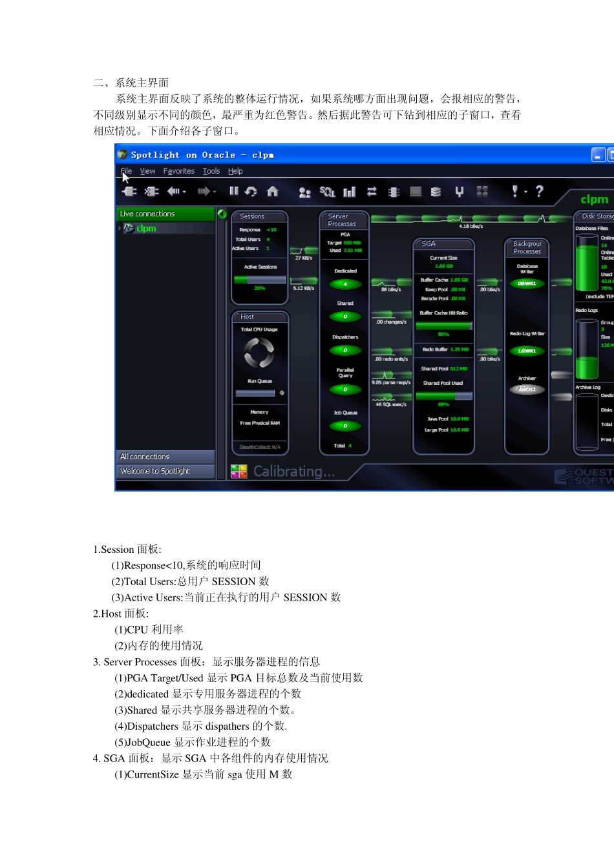Click the 4.18 blks/s flow label
This screenshot has height=868, width=614.
point(471,226)
